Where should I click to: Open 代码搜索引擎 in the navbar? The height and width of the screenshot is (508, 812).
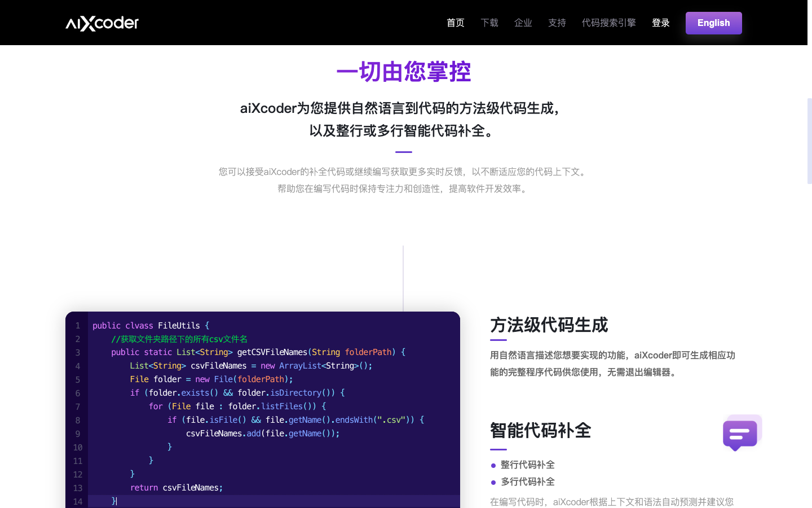click(x=609, y=23)
